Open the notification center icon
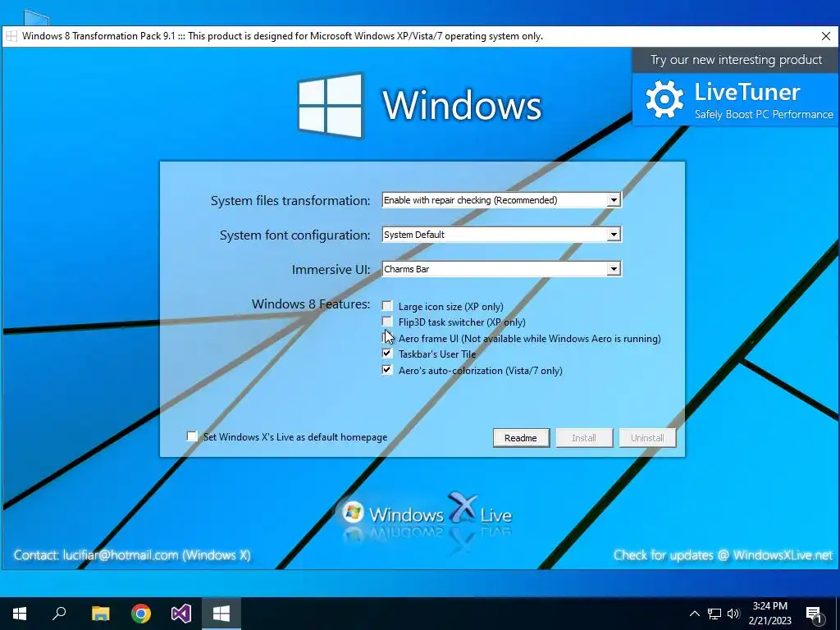Viewport: 840px width, 630px height. point(814,614)
